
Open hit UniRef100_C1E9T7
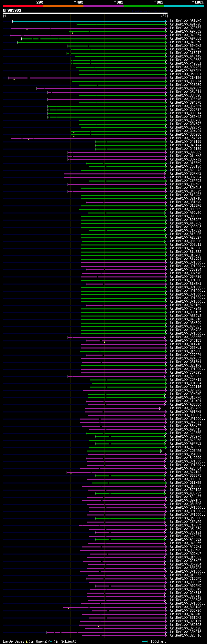click(186, 53)
